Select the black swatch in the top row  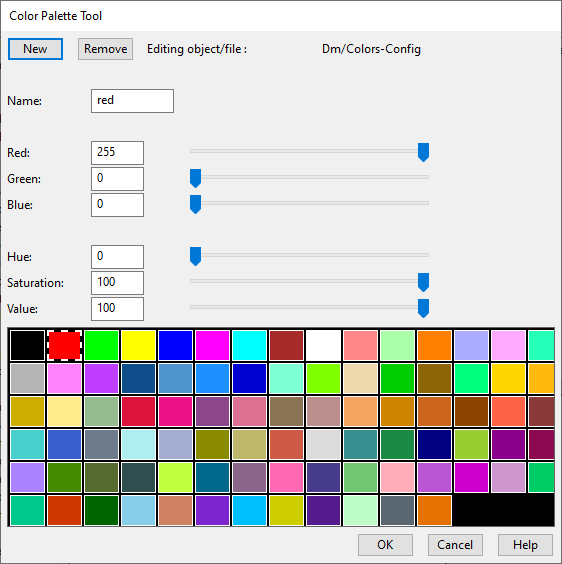click(27, 345)
